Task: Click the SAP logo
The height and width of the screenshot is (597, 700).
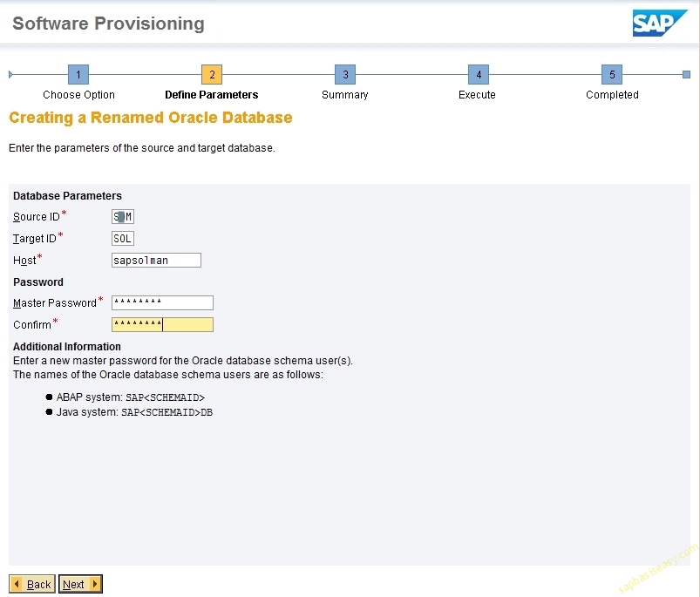Action: click(659, 23)
